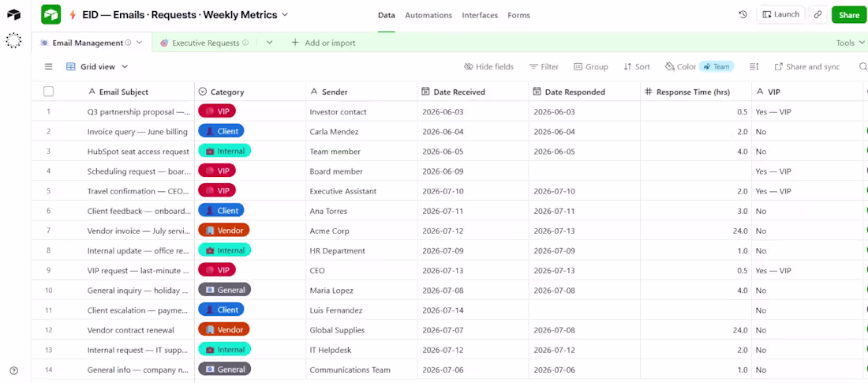Open the sidebar hamburger menu
Image resolution: width=868 pixels, height=383 pixels.
pos(49,66)
